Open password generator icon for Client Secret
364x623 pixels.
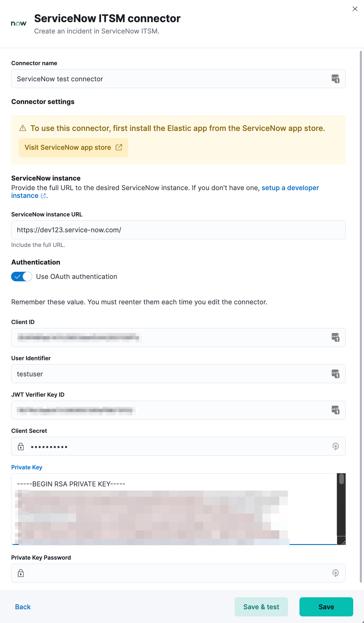click(x=336, y=446)
